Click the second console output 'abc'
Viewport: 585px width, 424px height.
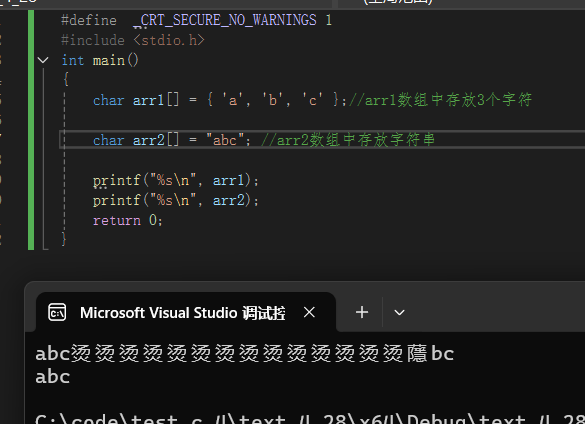click(x=53, y=377)
